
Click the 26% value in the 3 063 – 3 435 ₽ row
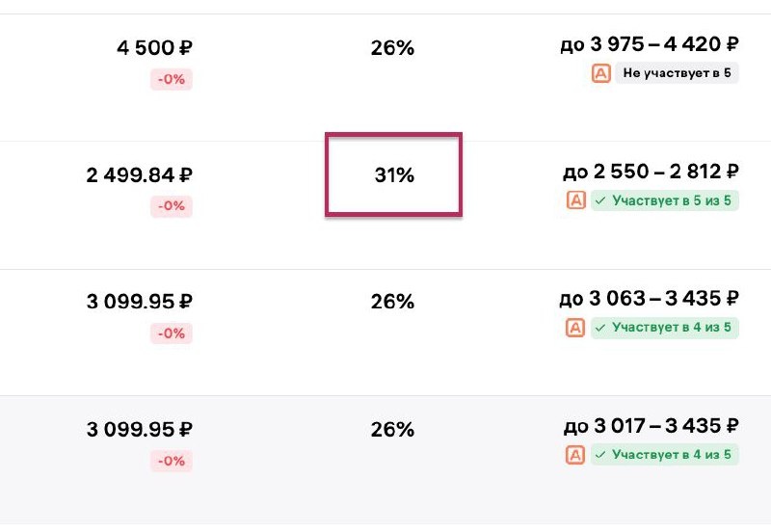click(x=392, y=302)
